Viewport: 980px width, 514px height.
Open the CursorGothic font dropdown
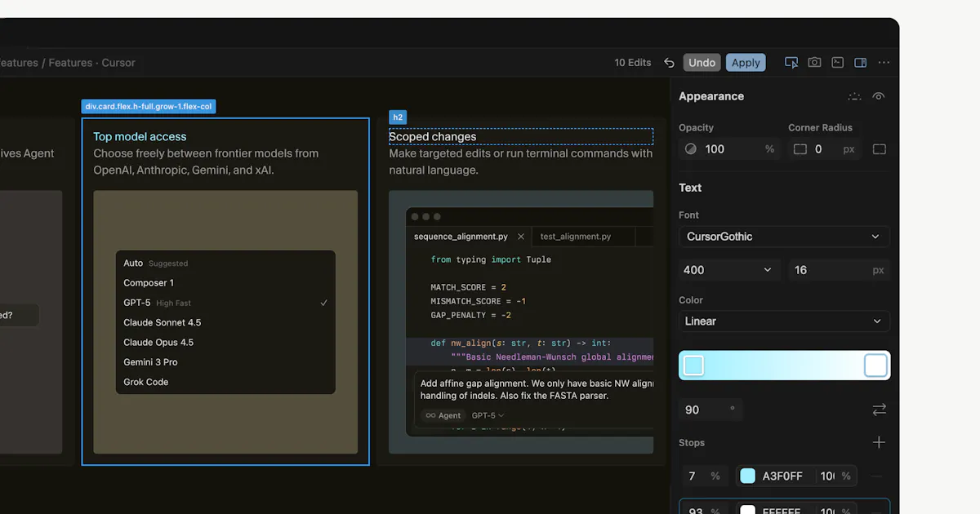(x=784, y=237)
